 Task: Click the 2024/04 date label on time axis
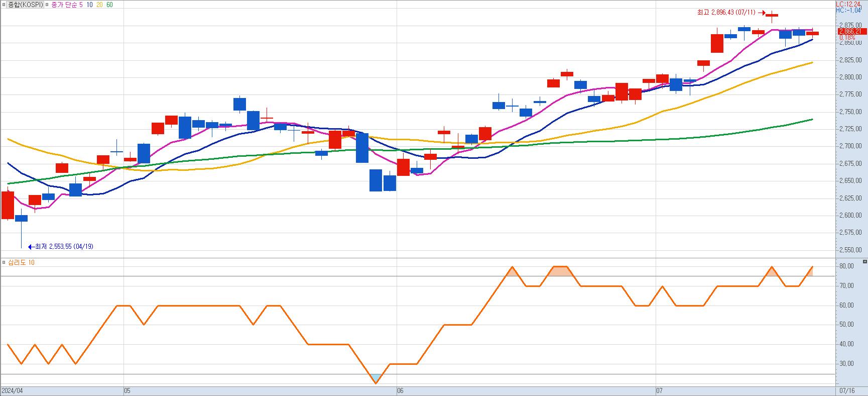12,390
